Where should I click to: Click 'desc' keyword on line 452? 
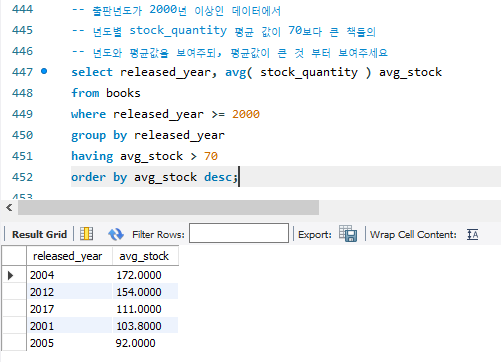click(x=218, y=177)
